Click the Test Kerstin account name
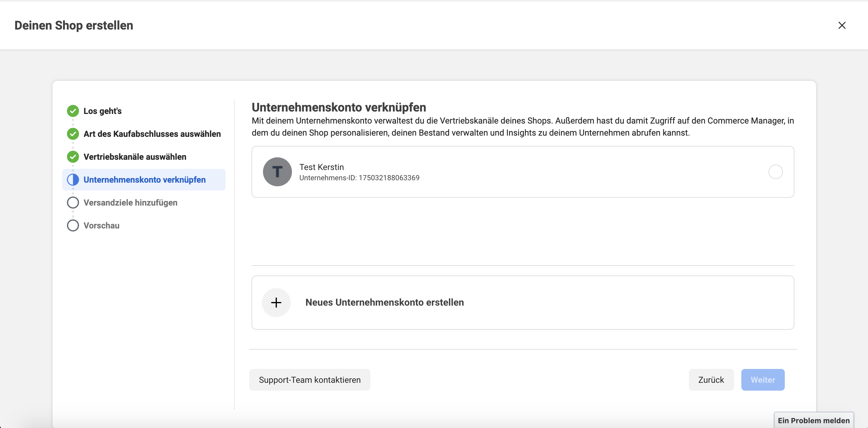868x428 pixels. click(x=322, y=167)
